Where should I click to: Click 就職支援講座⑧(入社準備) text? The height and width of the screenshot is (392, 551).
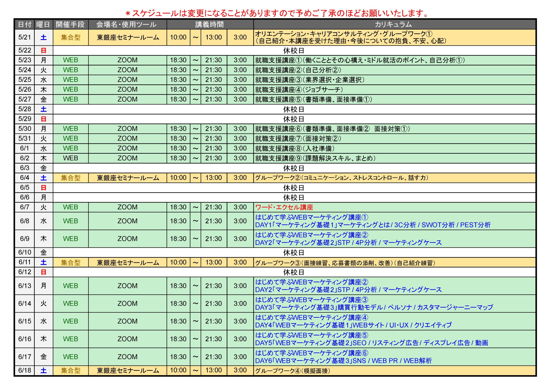point(295,148)
